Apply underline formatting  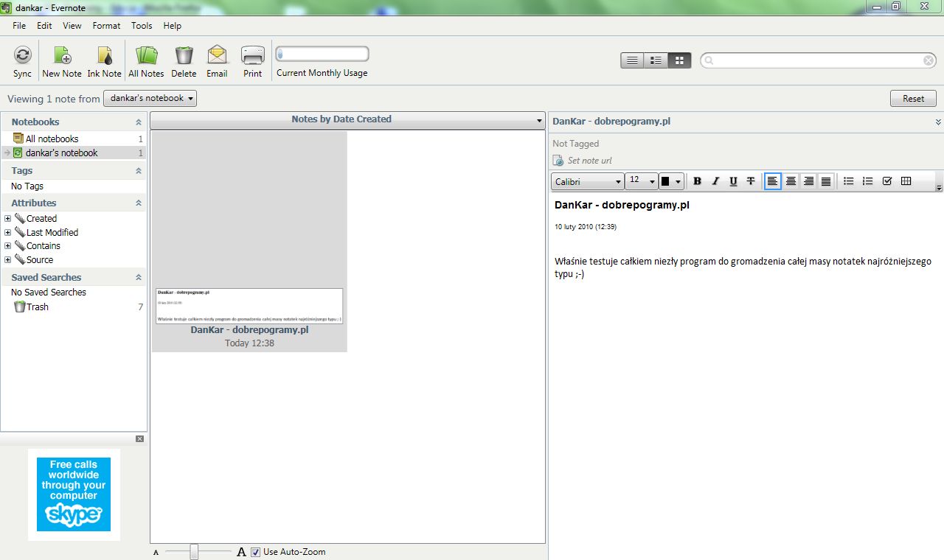click(732, 181)
